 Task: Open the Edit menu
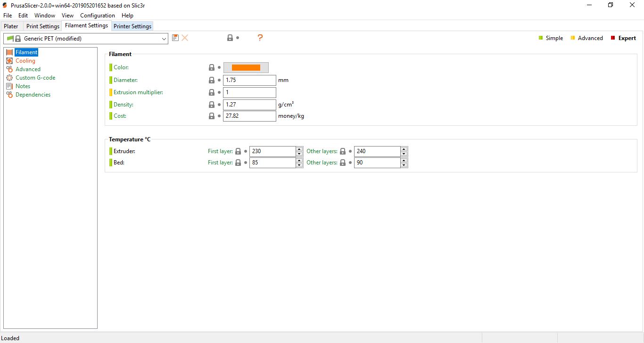[23, 16]
